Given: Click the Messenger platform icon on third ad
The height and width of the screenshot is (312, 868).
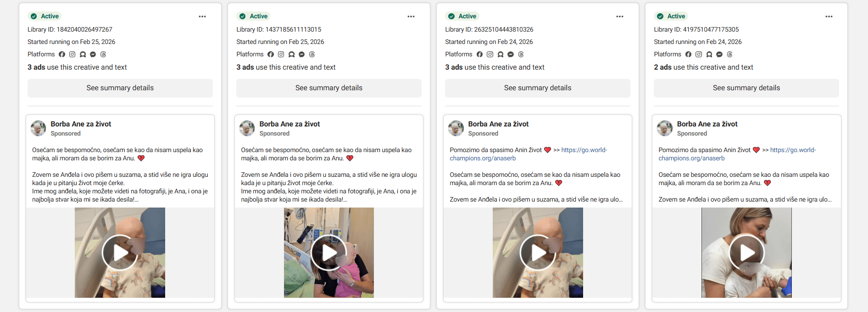Looking at the screenshot, I should (x=511, y=55).
